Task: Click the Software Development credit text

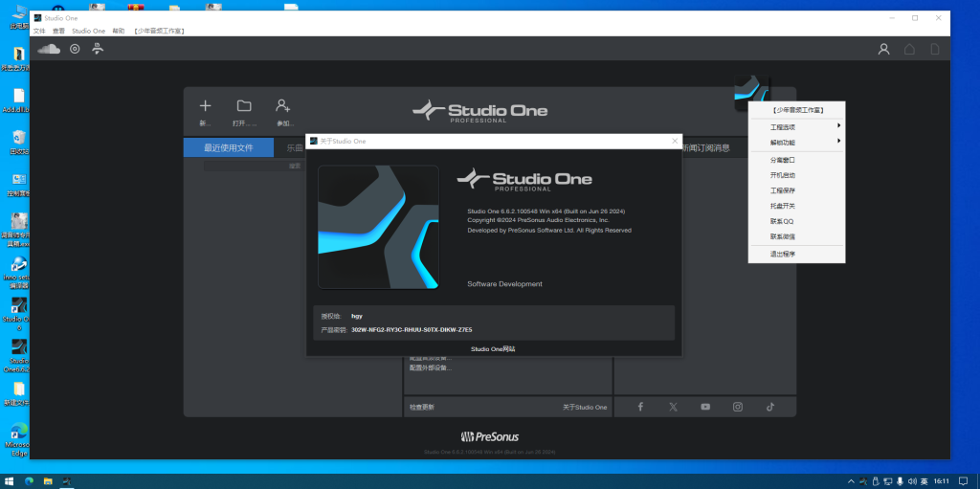Action: click(x=505, y=284)
